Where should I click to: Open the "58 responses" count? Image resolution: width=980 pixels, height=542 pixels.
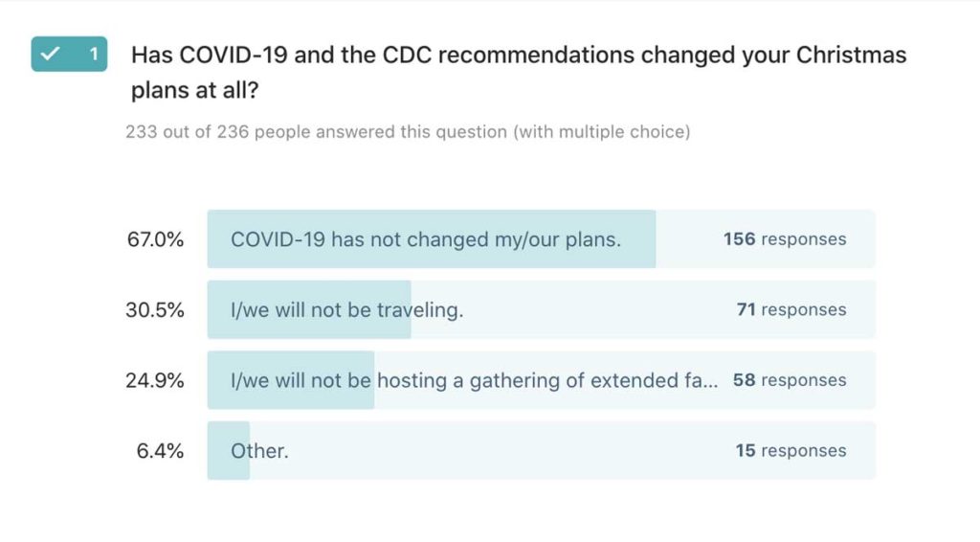[789, 380]
